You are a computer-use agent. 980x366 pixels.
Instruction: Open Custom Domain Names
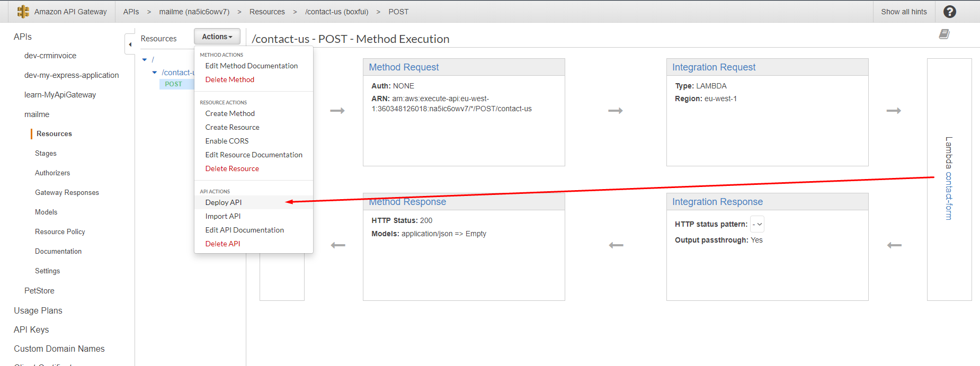pos(59,349)
